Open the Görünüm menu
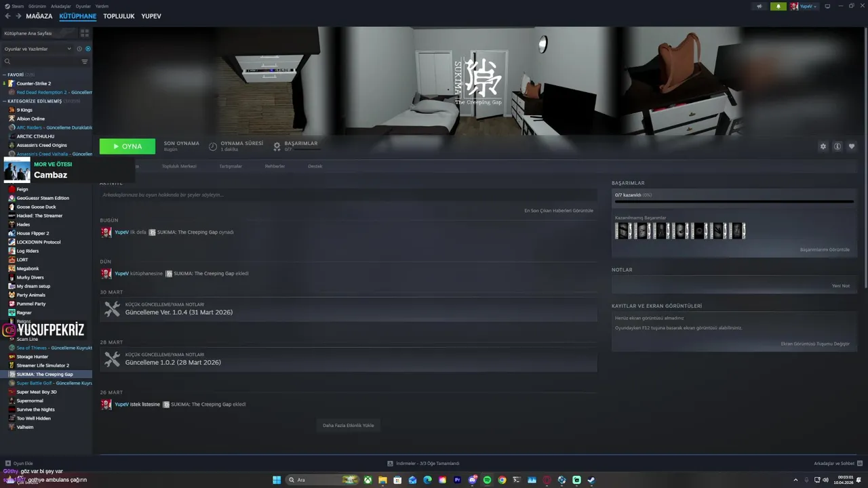The image size is (868, 488). click(38, 6)
